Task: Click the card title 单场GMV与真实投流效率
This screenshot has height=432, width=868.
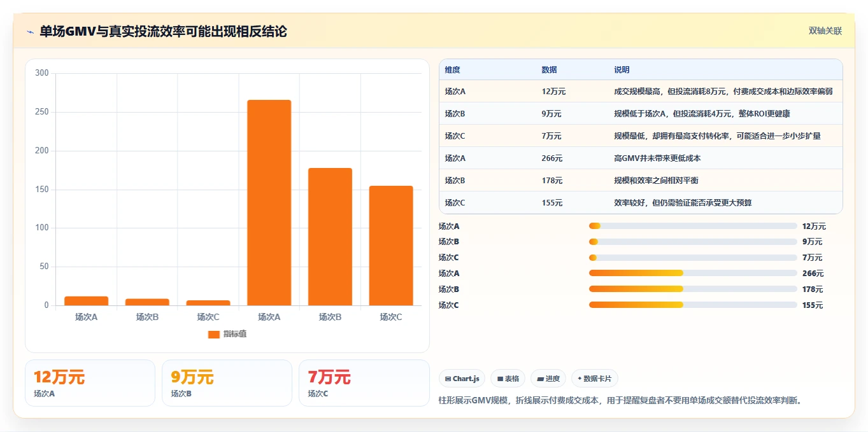Action: coord(163,31)
